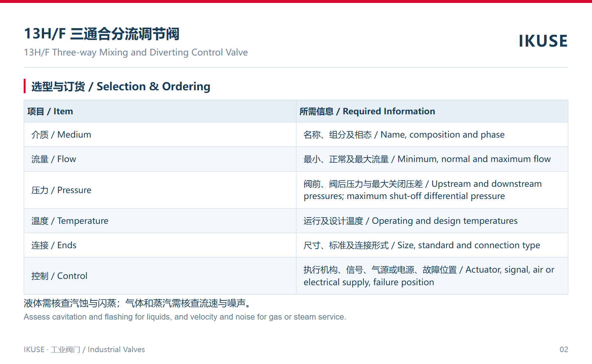This screenshot has height=364, width=592.
Task: Select the Temperature row cell
Action: [160, 221]
